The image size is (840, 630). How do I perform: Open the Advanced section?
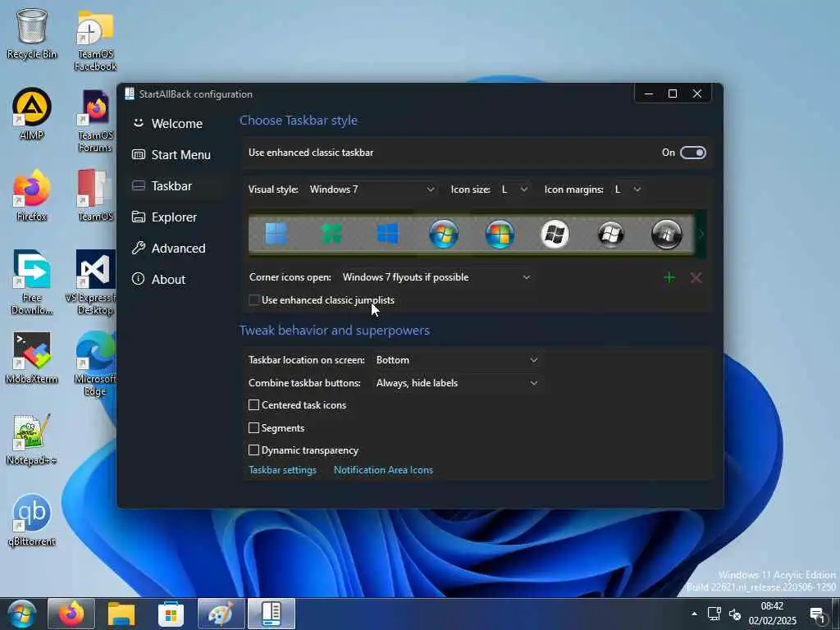pos(177,248)
